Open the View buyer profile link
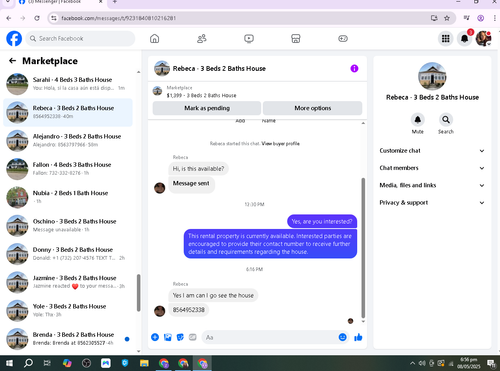 [280, 144]
